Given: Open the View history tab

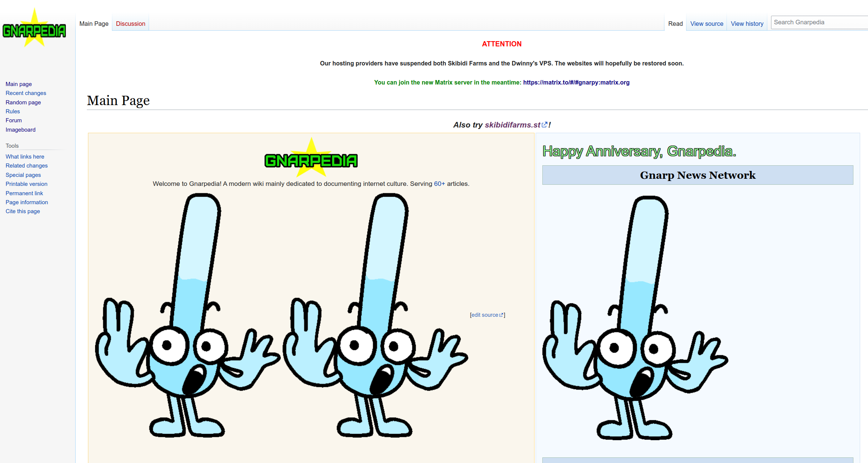Looking at the screenshot, I should point(747,24).
